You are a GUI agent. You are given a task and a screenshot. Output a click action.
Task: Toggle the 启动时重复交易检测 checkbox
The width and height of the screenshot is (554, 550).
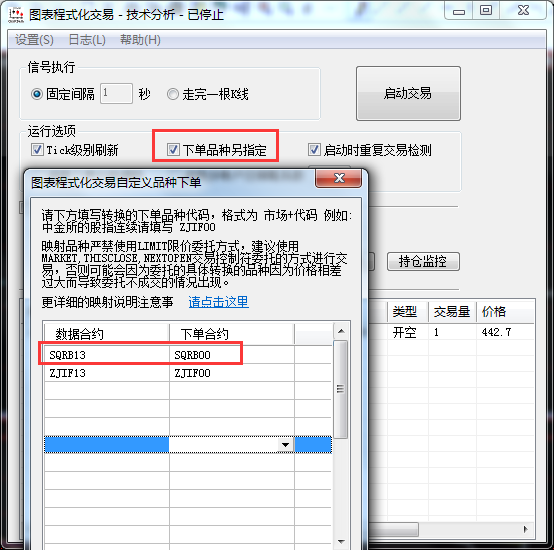314,150
